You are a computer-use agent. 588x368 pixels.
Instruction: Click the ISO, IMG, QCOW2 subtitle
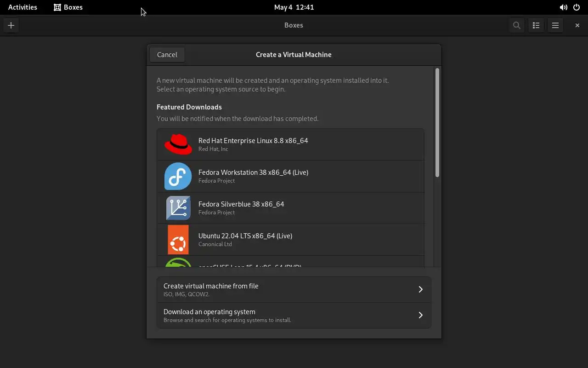click(187, 294)
